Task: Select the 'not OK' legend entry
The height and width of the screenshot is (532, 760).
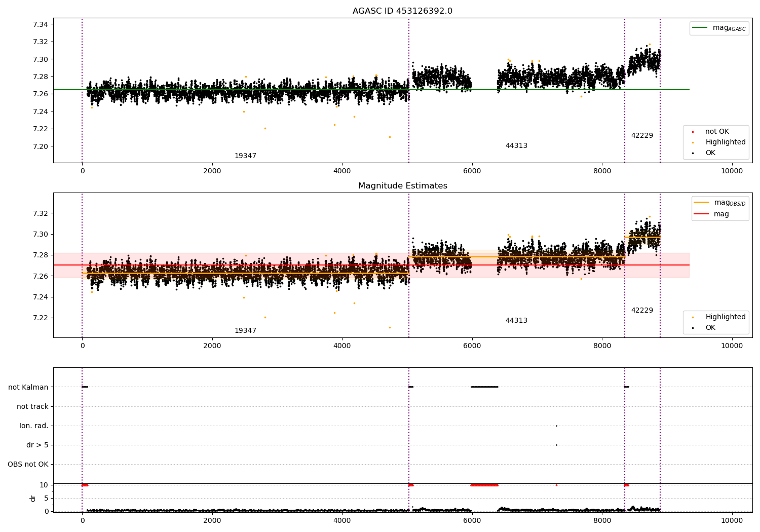Action: tap(717, 132)
